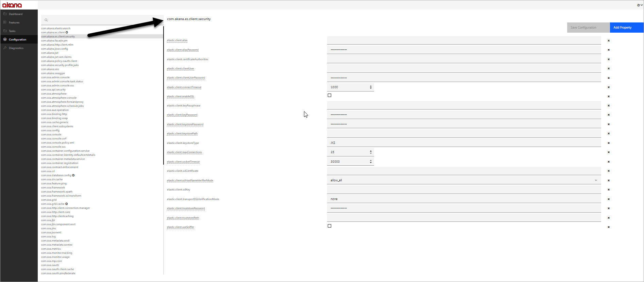
Task: Click the elastic.client.alias property link
Action: coord(177,40)
